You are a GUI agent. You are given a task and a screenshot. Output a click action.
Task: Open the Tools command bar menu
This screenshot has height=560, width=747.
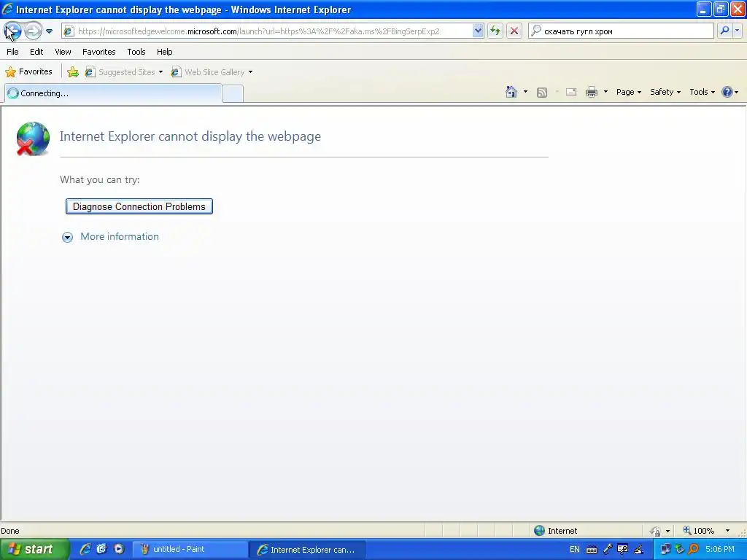(x=702, y=92)
